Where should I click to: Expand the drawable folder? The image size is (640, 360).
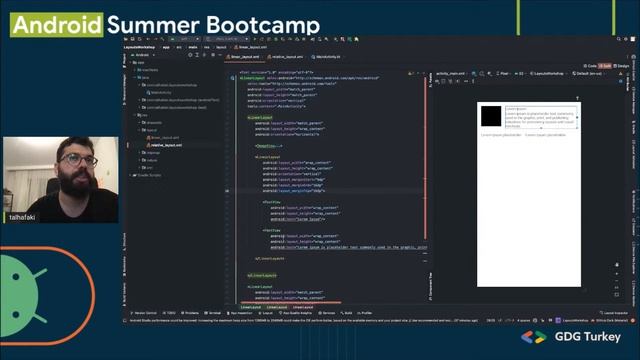click(139, 122)
